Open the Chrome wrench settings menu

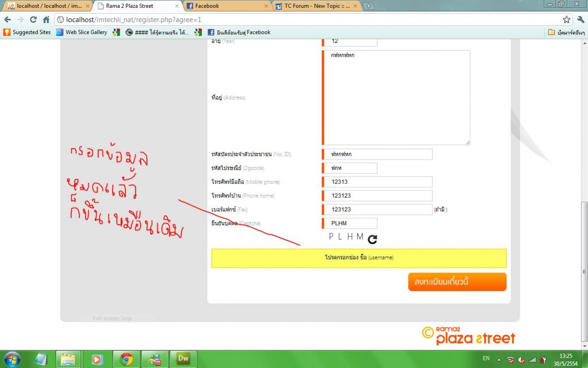coord(581,20)
